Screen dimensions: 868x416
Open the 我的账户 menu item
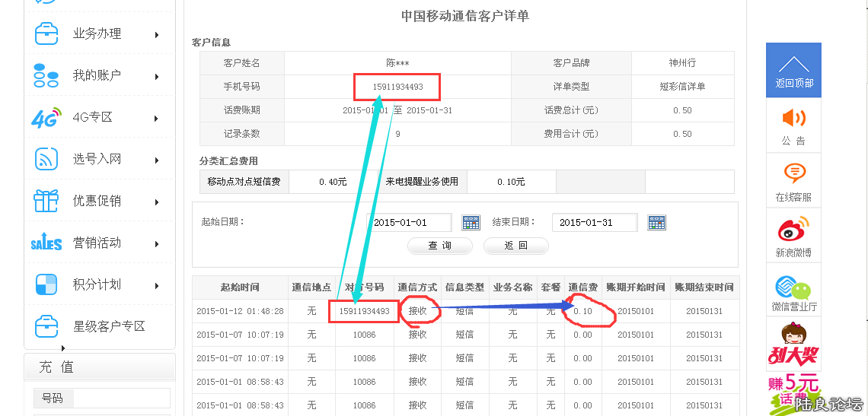point(97,75)
